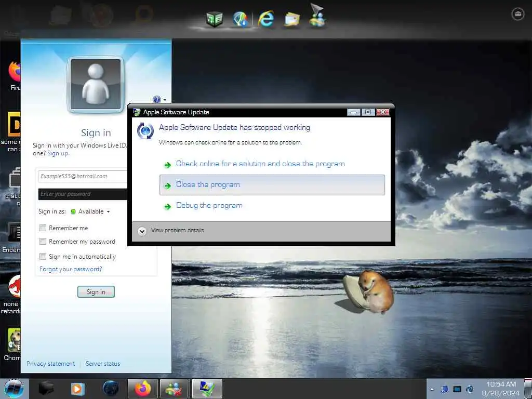Open the Chom desktop icon

14,344
